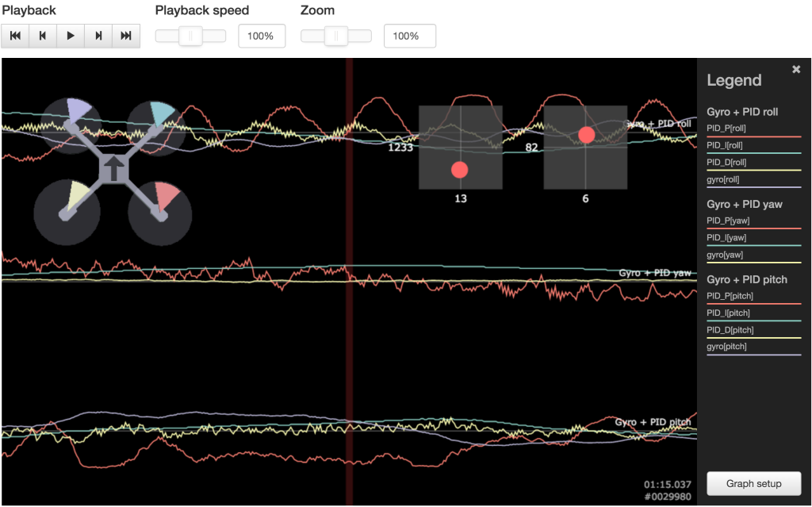The height and width of the screenshot is (507, 812).
Task: Click the red playback position marker on the graph
Action: tap(350, 278)
